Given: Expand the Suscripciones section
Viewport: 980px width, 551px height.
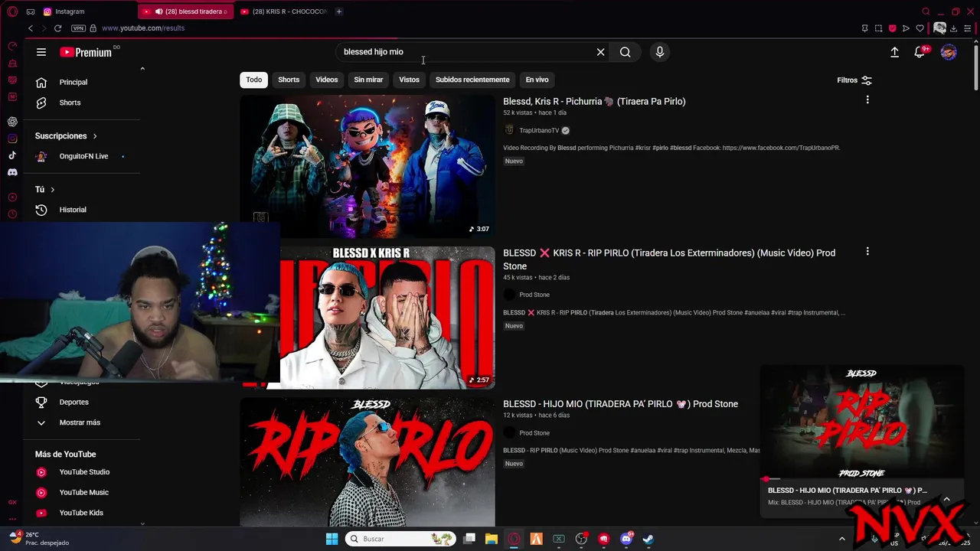Looking at the screenshot, I should pyautogui.click(x=66, y=135).
